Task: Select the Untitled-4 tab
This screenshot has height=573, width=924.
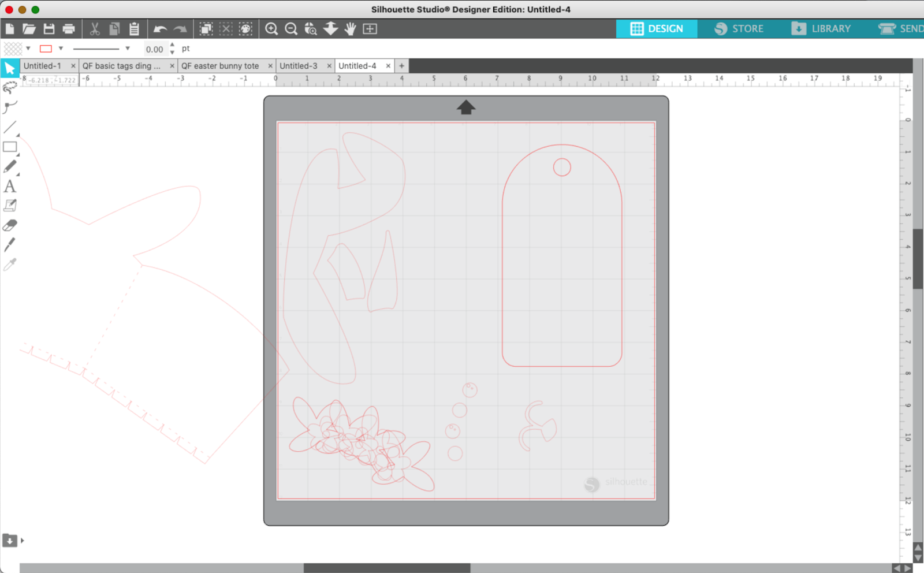Action: click(357, 66)
